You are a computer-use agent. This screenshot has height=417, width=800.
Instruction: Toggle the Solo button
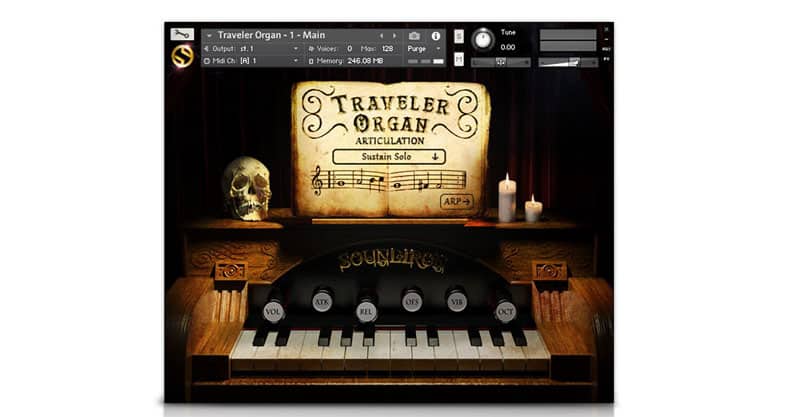[459, 36]
